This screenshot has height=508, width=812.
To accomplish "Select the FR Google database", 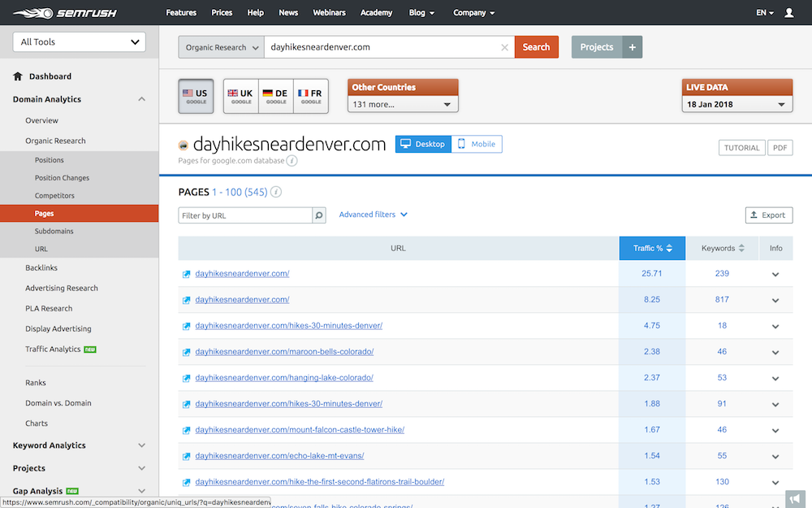I will (x=311, y=96).
